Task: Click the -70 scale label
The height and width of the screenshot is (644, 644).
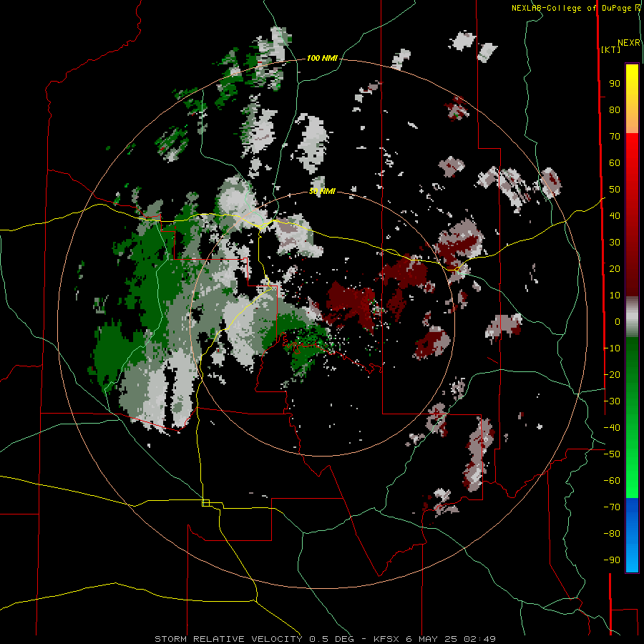Action: 612,507
